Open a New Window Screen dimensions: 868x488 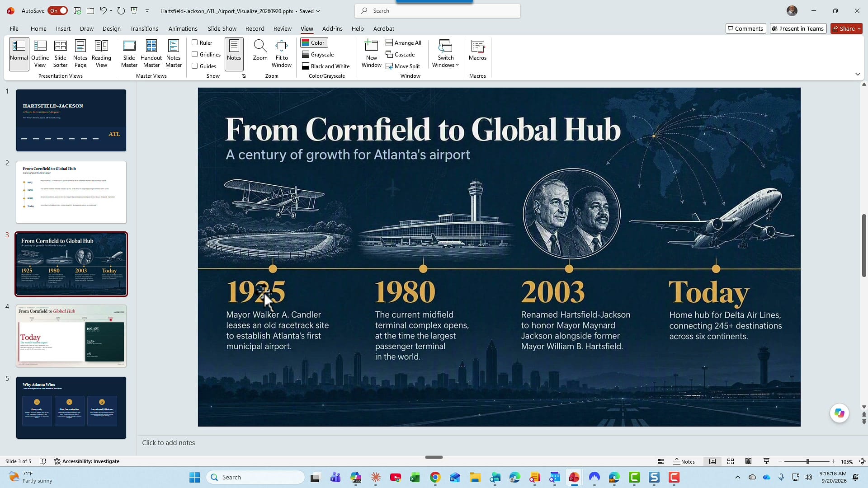[371, 54]
